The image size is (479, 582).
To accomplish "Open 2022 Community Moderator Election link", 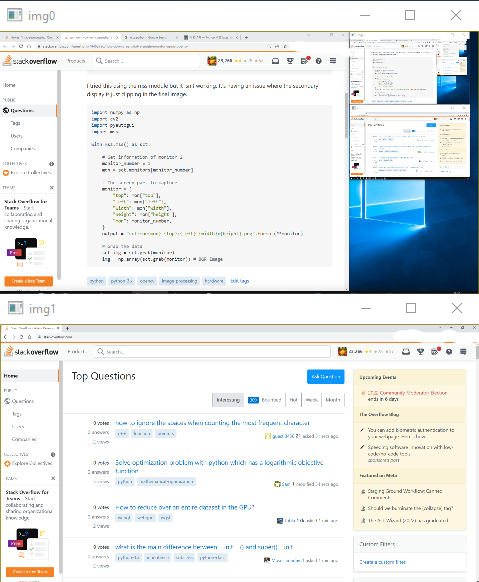I will [407, 393].
